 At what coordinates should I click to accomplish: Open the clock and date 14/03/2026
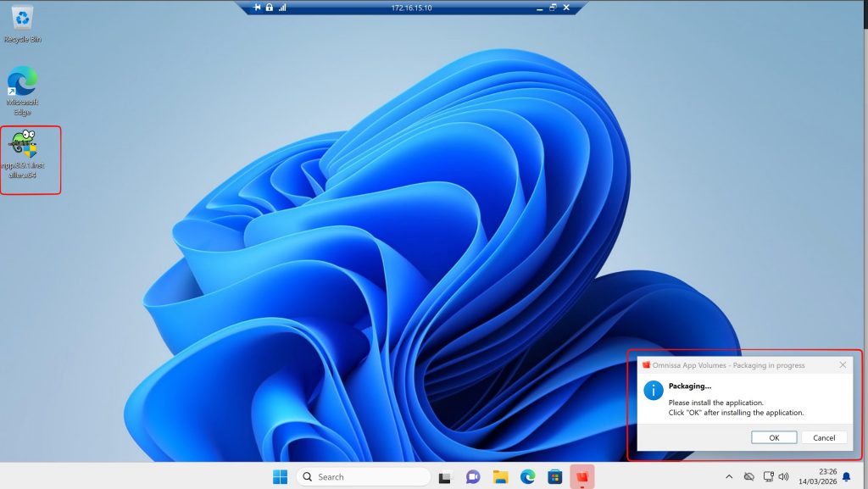click(817, 477)
